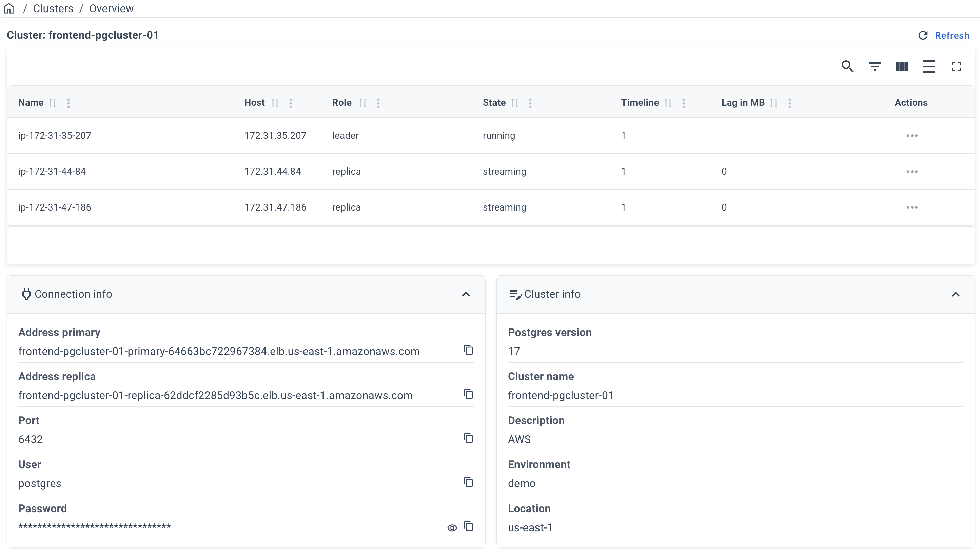
Task: Collapse Connection info panel
Action: pos(466,294)
